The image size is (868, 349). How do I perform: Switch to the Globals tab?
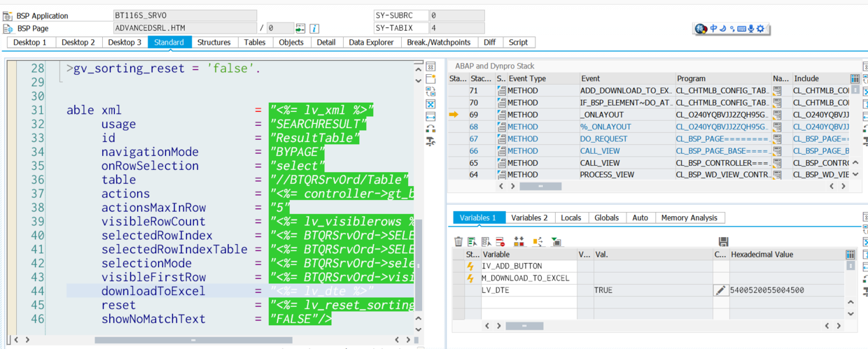coord(606,218)
